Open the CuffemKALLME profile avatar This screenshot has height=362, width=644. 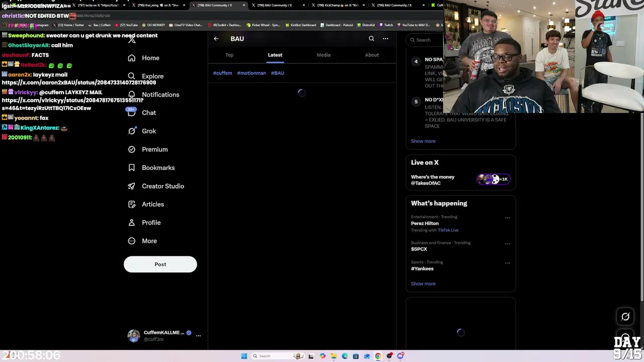133,336
